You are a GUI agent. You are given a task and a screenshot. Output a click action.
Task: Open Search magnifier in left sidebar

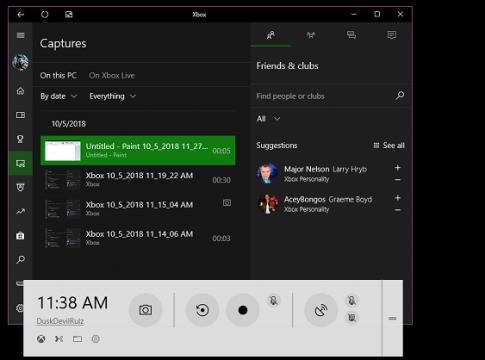pyautogui.click(x=21, y=260)
